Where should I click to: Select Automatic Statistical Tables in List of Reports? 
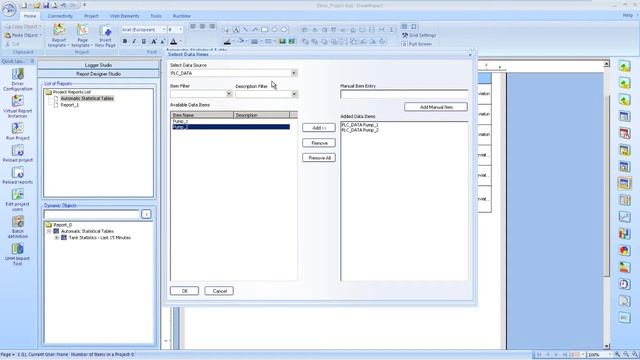coord(87,98)
